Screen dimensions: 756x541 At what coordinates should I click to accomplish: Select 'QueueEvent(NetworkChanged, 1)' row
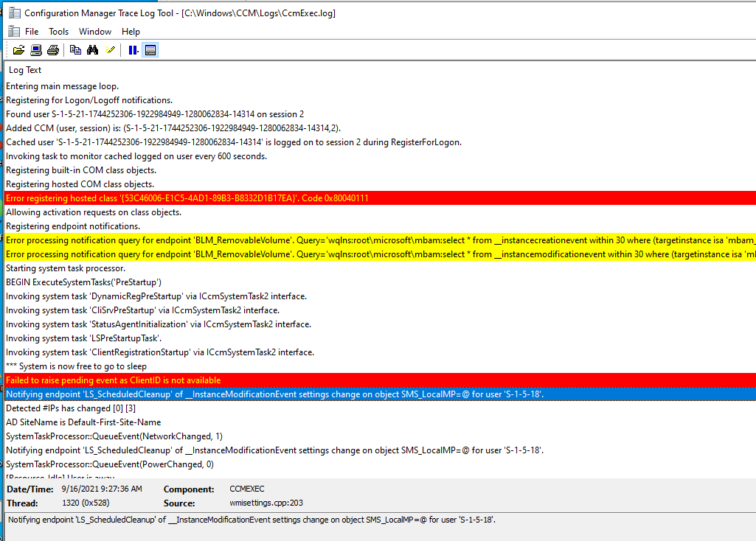tap(380, 436)
